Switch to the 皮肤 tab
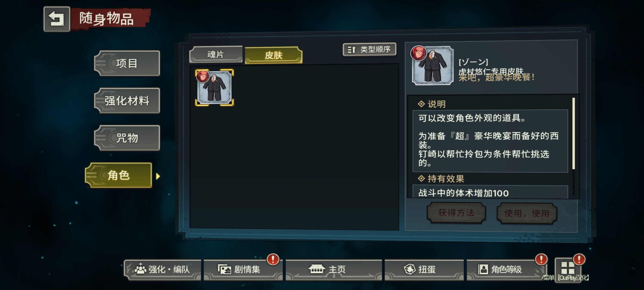The height and width of the screenshot is (290, 644). click(273, 55)
